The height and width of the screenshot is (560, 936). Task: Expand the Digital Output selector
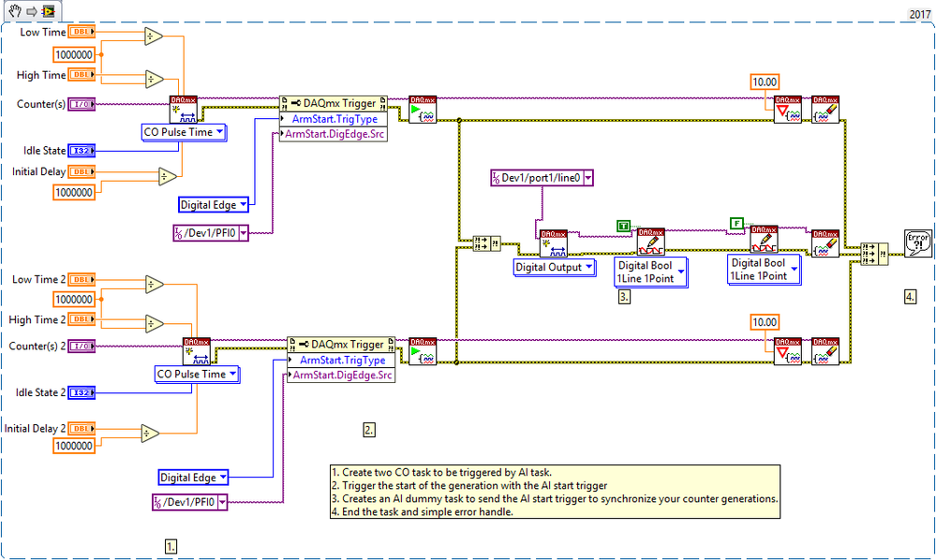coord(555,267)
